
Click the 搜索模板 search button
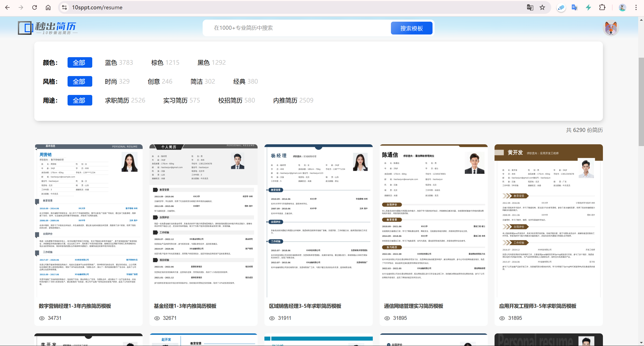point(412,28)
